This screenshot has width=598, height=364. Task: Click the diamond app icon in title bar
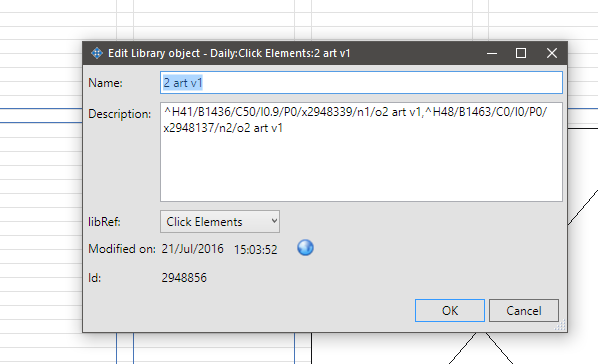tap(97, 53)
